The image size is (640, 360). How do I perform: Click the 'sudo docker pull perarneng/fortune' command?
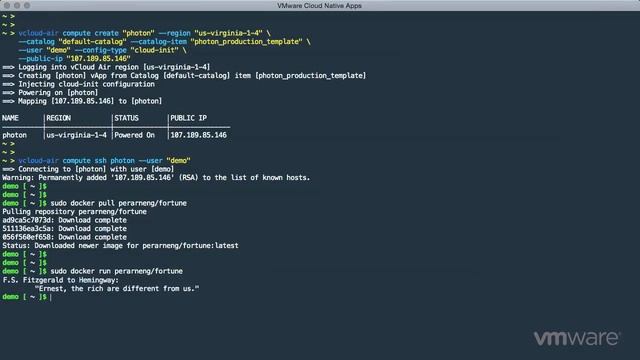[x=118, y=203]
